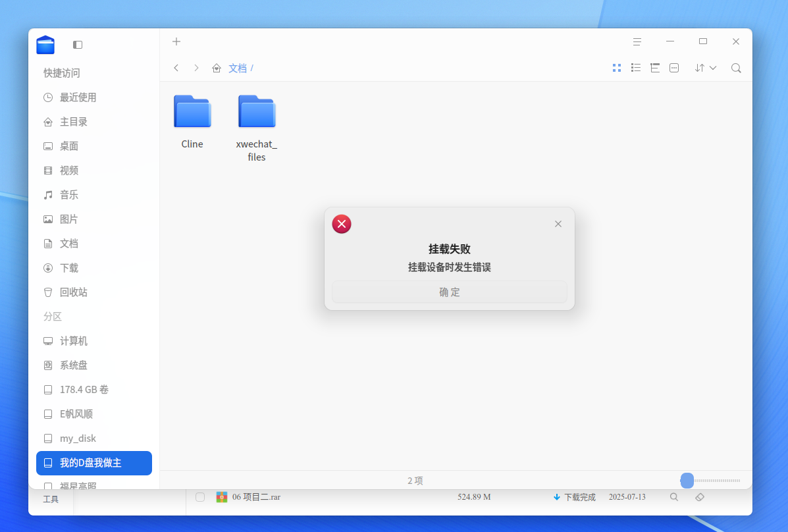Open 下载 in the sidebar

tap(94, 268)
